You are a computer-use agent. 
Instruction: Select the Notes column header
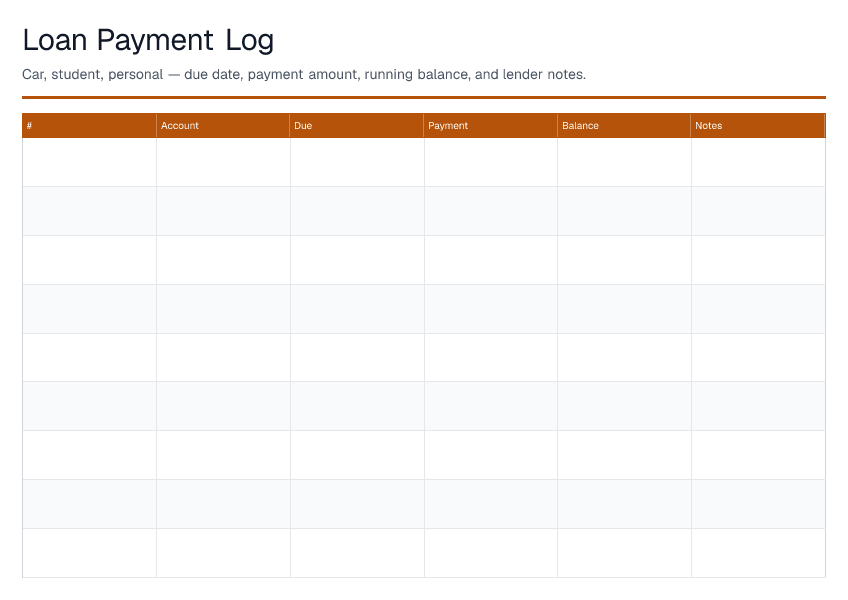pos(758,126)
